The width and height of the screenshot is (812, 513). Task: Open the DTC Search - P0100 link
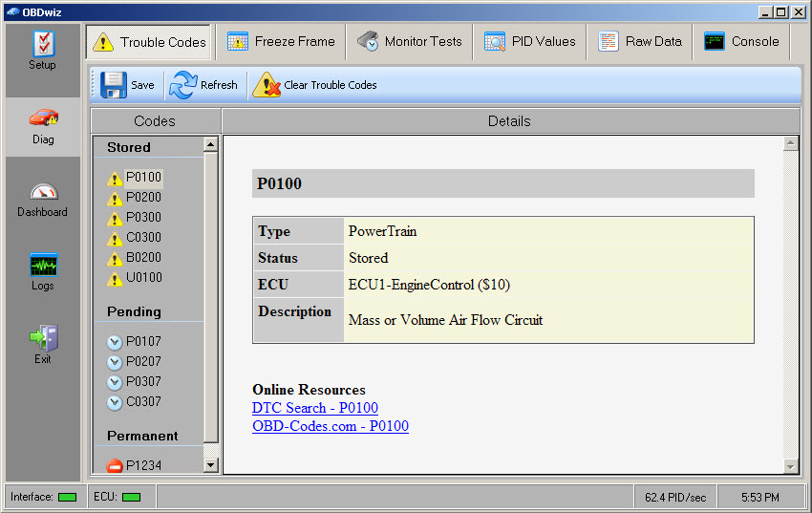pos(314,408)
